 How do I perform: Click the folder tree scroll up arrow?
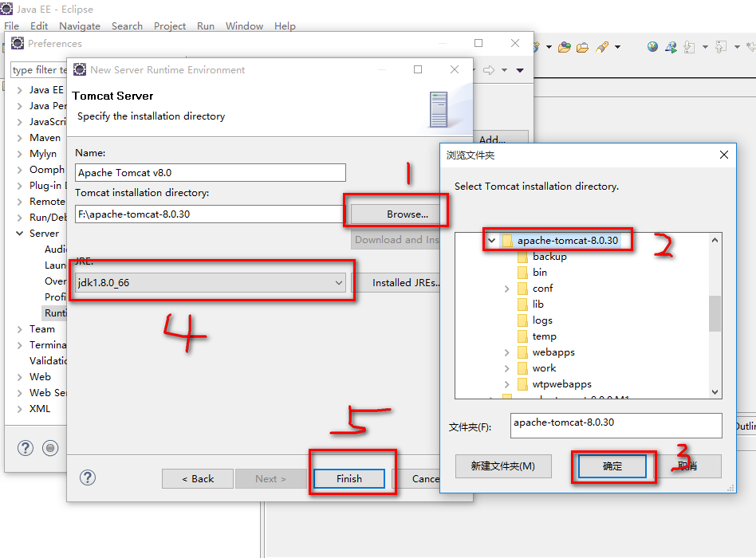tap(715, 240)
